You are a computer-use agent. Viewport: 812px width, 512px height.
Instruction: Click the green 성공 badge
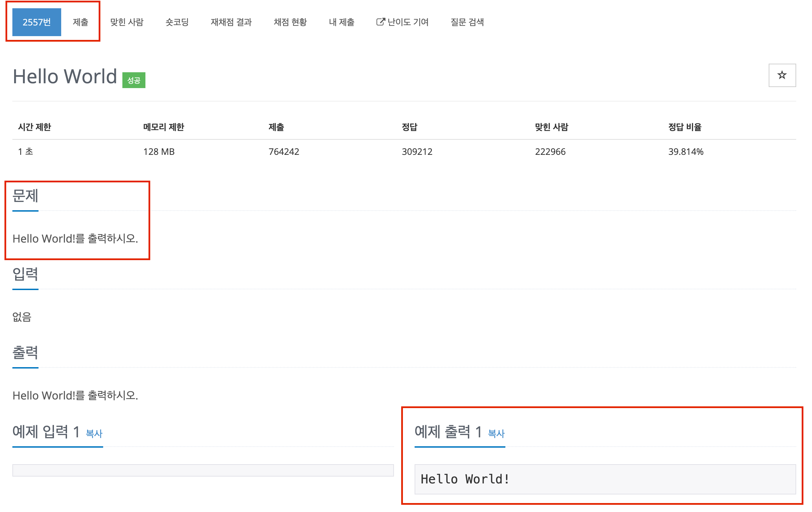tap(134, 80)
